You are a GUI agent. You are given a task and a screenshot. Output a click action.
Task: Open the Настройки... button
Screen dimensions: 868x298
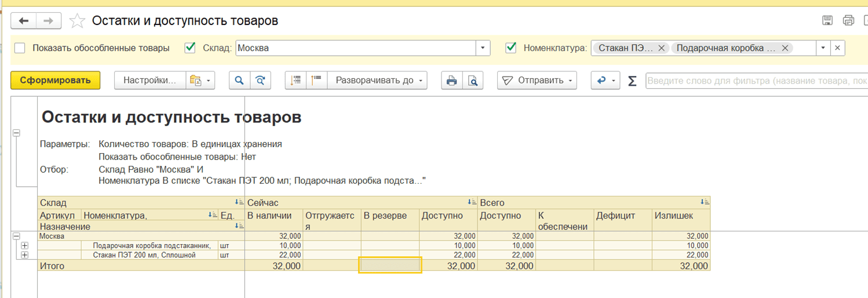click(149, 81)
